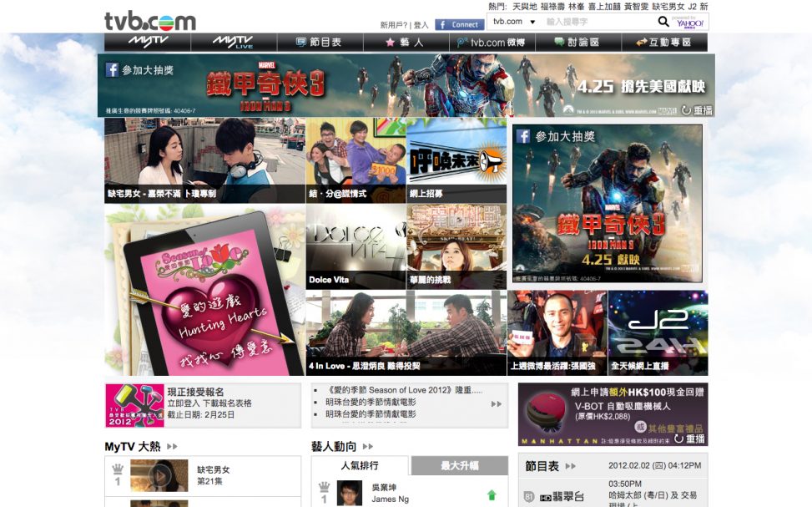The image size is (812, 507).
Task: Click hot topic link J2
Action: 693,7
